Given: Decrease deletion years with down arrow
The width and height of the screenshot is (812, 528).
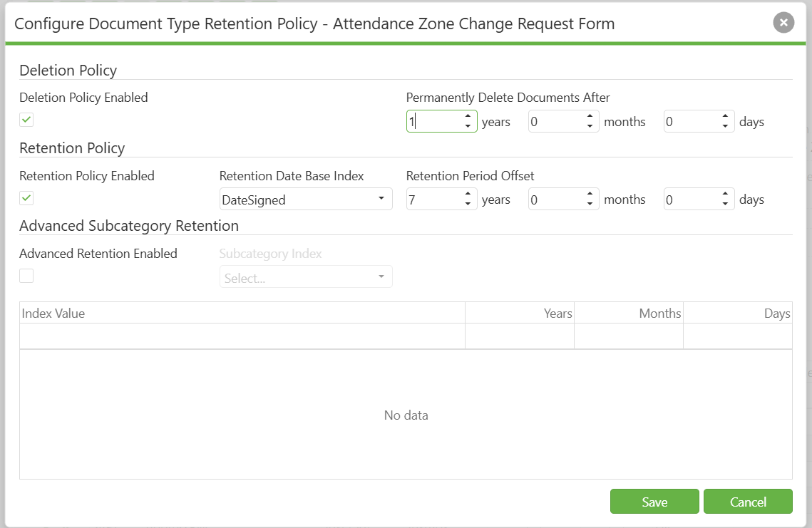Looking at the screenshot, I should (468, 126).
